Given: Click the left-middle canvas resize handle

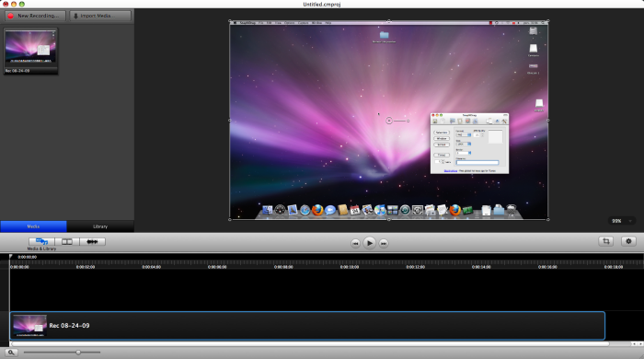Looking at the screenshot, I should (230, 121).
